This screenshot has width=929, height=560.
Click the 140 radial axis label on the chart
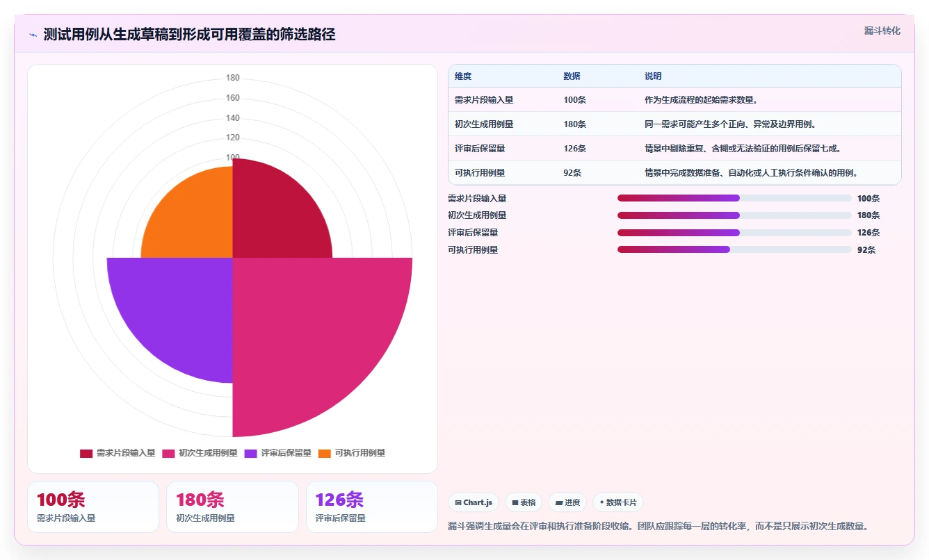[232, 118]
